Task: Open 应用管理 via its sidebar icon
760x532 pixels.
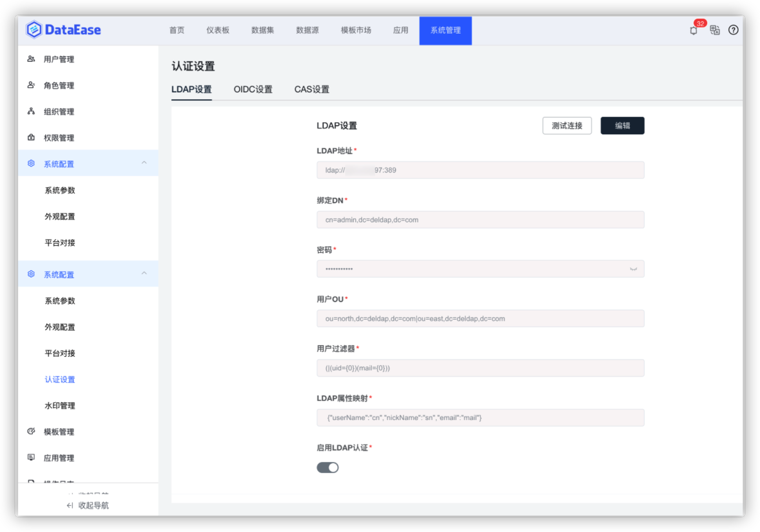Action: (x=30, y=458)
